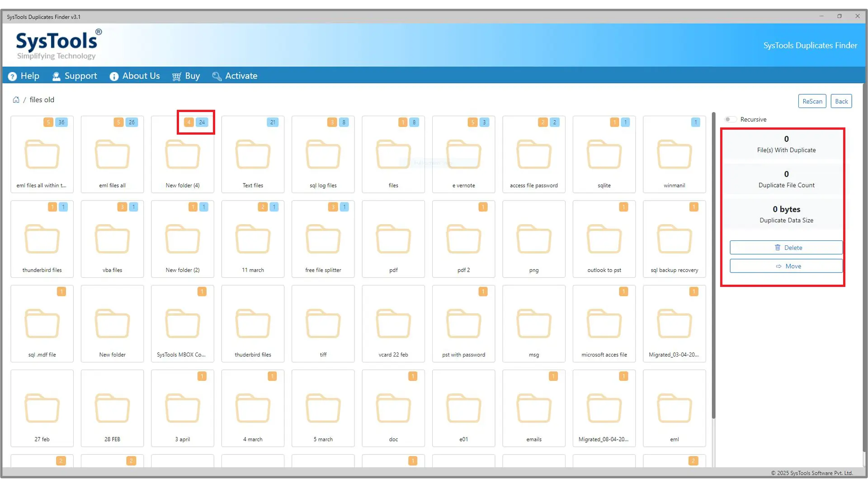868x488 pixels.
Task: Select the 'doc' folder
Action: point(393,408)
